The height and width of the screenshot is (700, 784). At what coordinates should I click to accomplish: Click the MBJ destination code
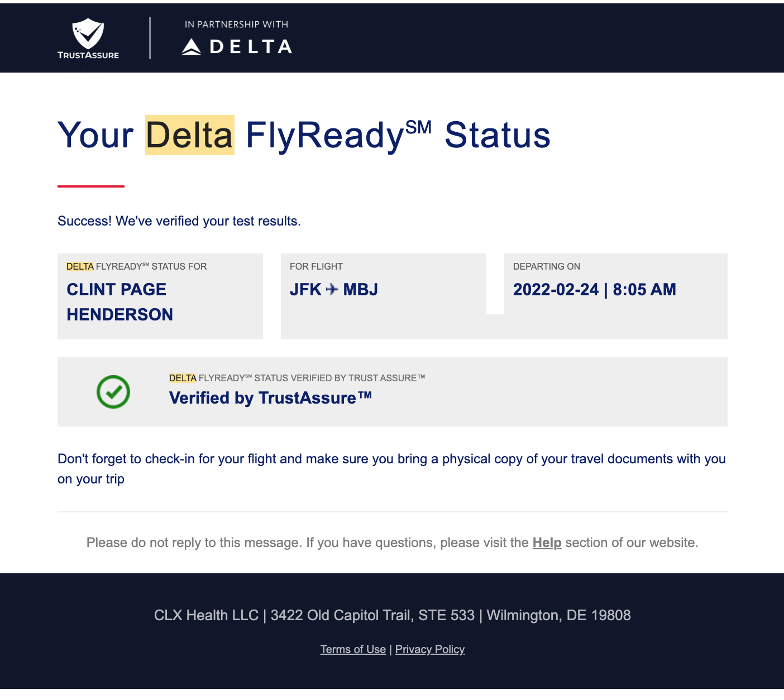pyautogui.click(x=361, y=290)
